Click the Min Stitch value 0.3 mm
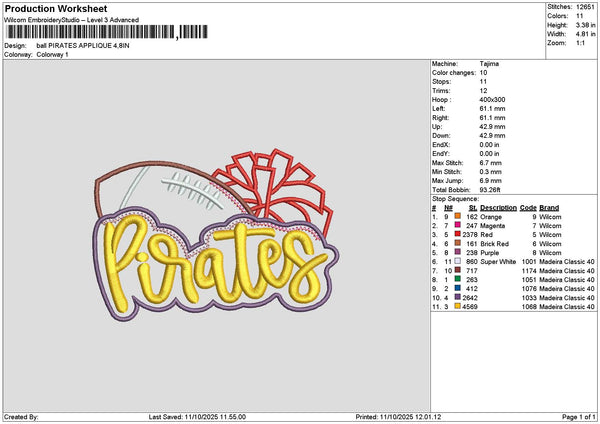The height and width of the screenshot is (424, 600). point(491,172)
